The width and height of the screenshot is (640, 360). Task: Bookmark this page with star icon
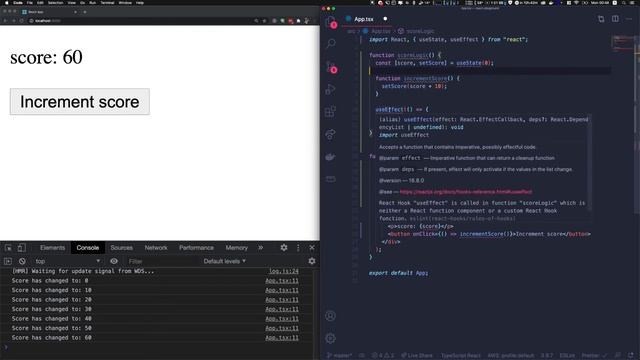(264, 20)
